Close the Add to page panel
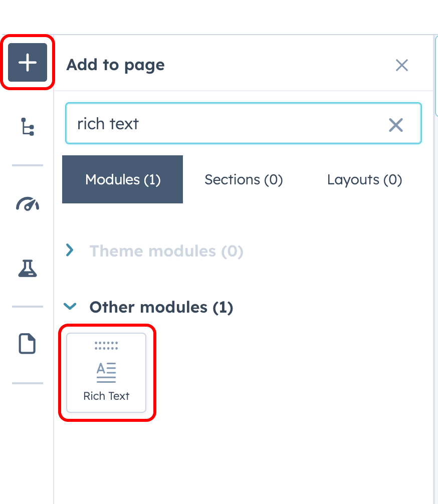This screenshot has width=438, height=504. click(402, 65)
